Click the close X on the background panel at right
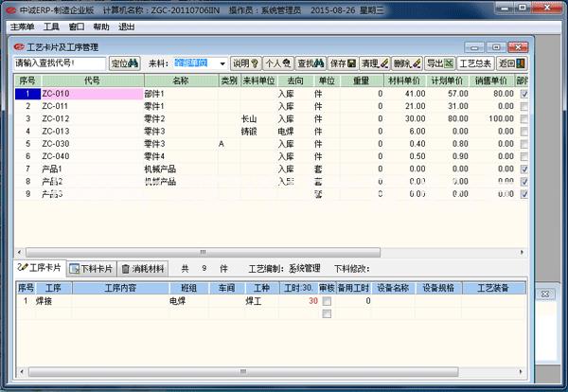This screenshot has width=568, height=392. coord(545,294)
